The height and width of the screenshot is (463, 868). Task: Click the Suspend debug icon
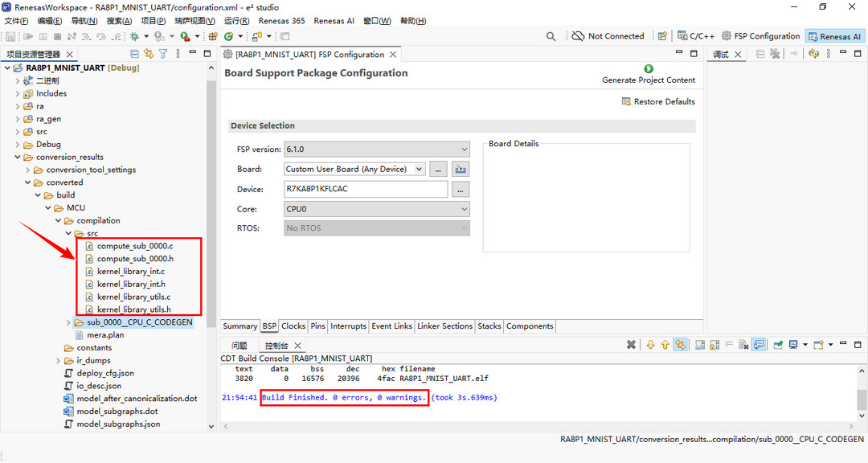pos(43,36)
